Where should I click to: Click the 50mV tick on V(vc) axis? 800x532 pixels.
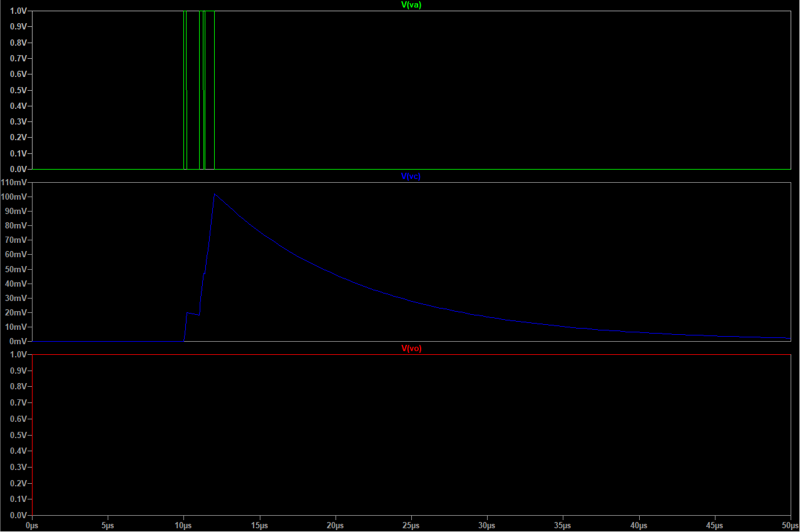pos(17,269)
